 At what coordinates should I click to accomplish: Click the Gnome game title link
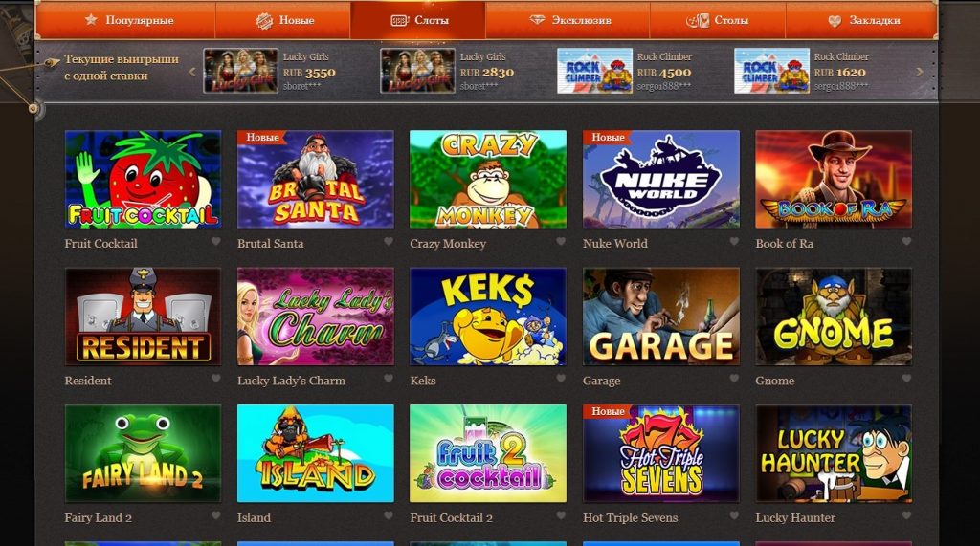click(775, 381)
